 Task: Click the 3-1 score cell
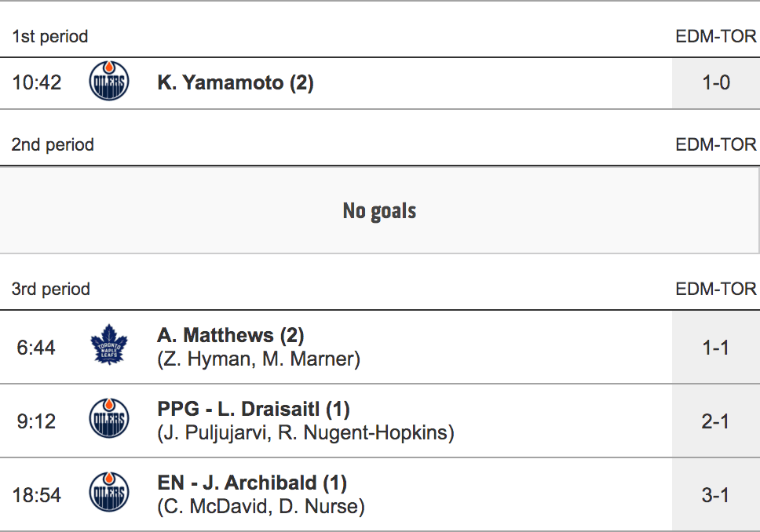[x=715, y=495]
